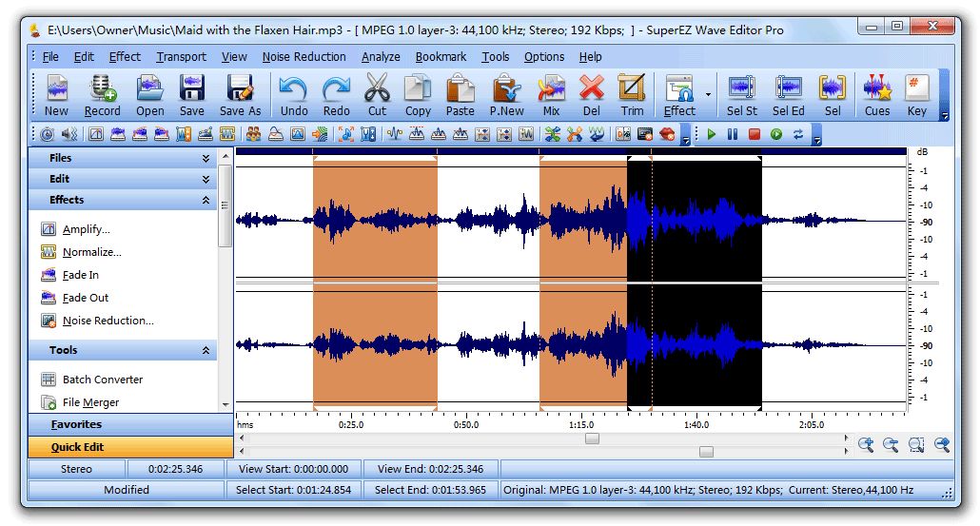
Task: Click the upper horizontal scroll slider thumb
Action: [592, 438]
